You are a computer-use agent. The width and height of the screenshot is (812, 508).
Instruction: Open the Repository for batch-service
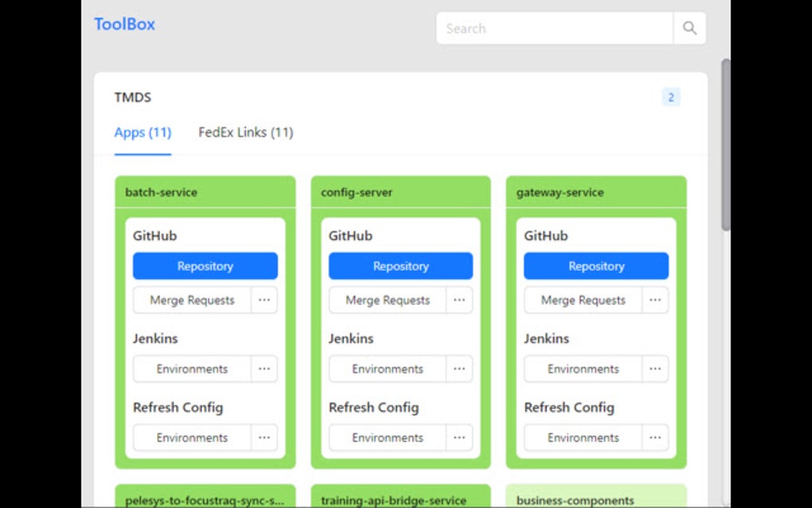click(x=205, y=265)
